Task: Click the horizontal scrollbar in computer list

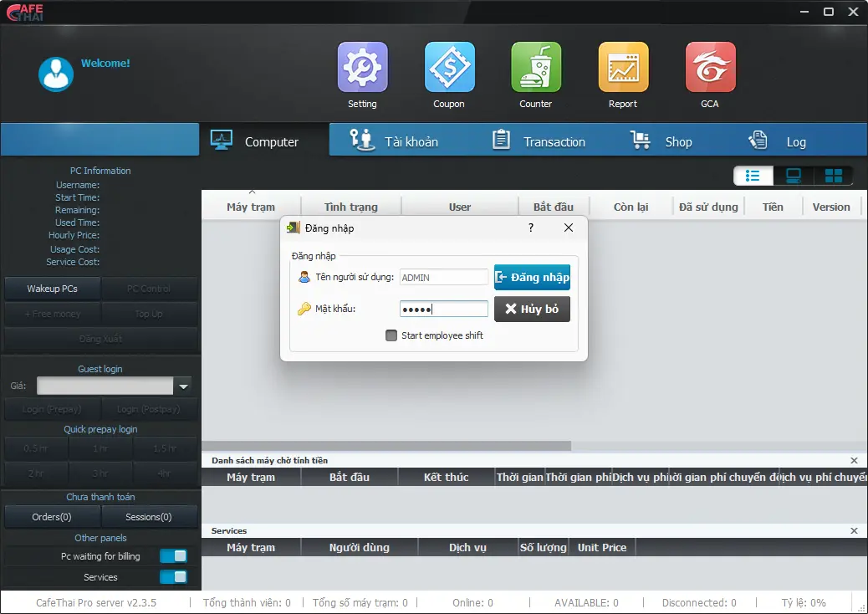Action: [x=386, y=446]
